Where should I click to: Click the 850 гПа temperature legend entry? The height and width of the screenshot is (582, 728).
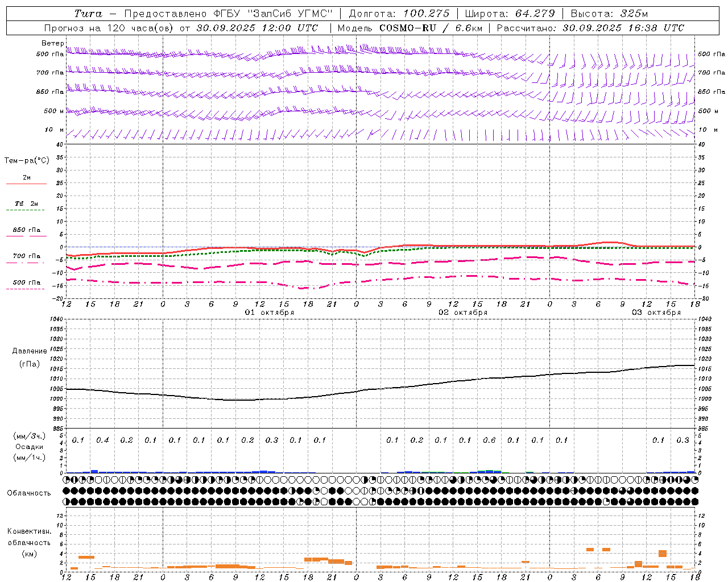click(26, 230)
